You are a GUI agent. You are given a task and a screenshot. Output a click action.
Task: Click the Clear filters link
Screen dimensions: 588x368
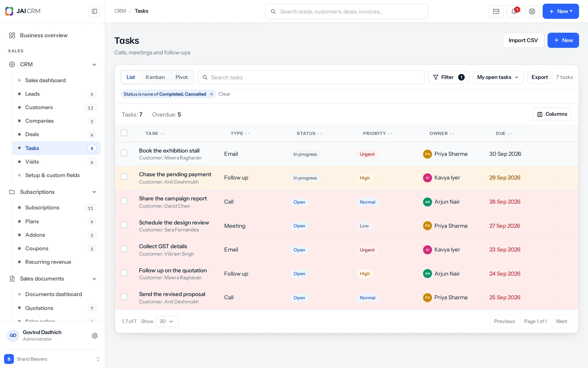224,94
